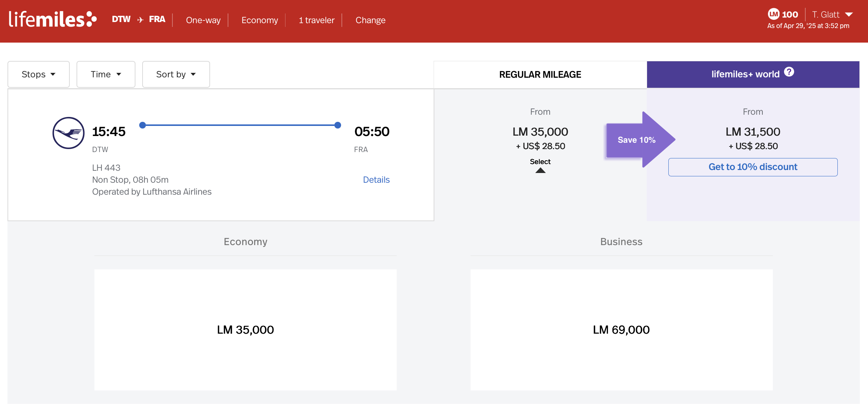Click flight number LH 443
Screen dimensions: 868x408
tap(106, 168)
